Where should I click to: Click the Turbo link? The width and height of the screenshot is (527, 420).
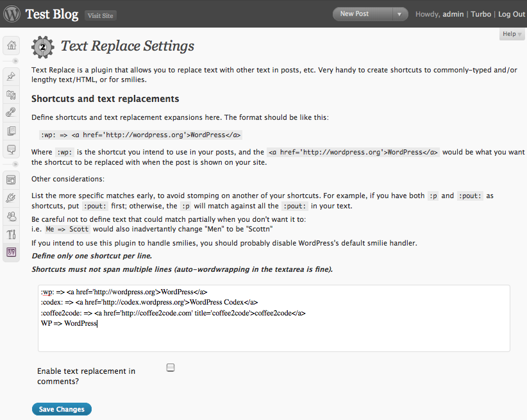point(481,14)
